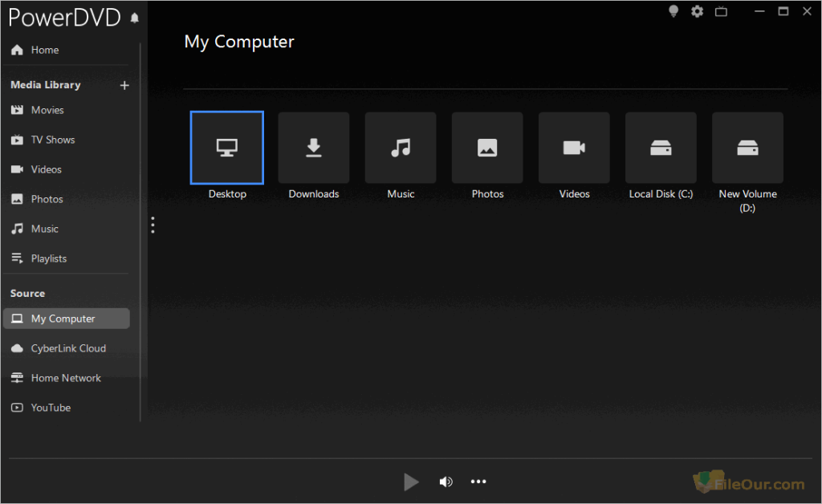This screenshot has height=504, width=822.
Task: Open the YouTube source
Action: 48,408
